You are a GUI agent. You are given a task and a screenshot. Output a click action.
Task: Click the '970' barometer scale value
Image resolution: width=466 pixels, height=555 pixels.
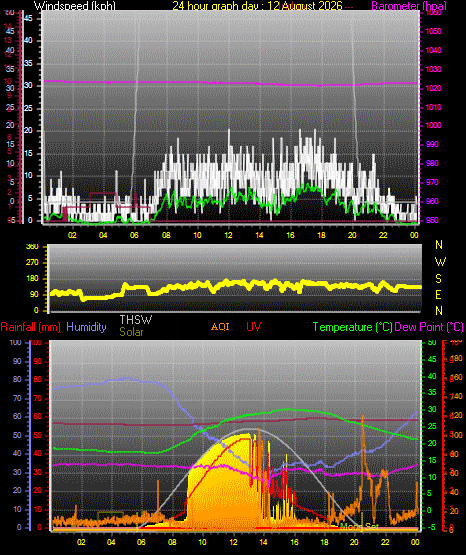tap(433, 182)
